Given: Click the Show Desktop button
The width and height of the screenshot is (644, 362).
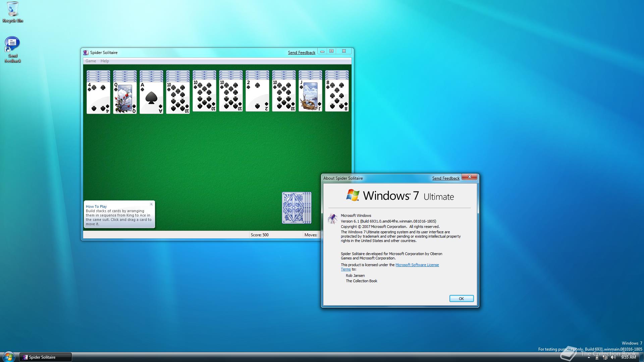Looking at the screenshot, I should point(641,357).
